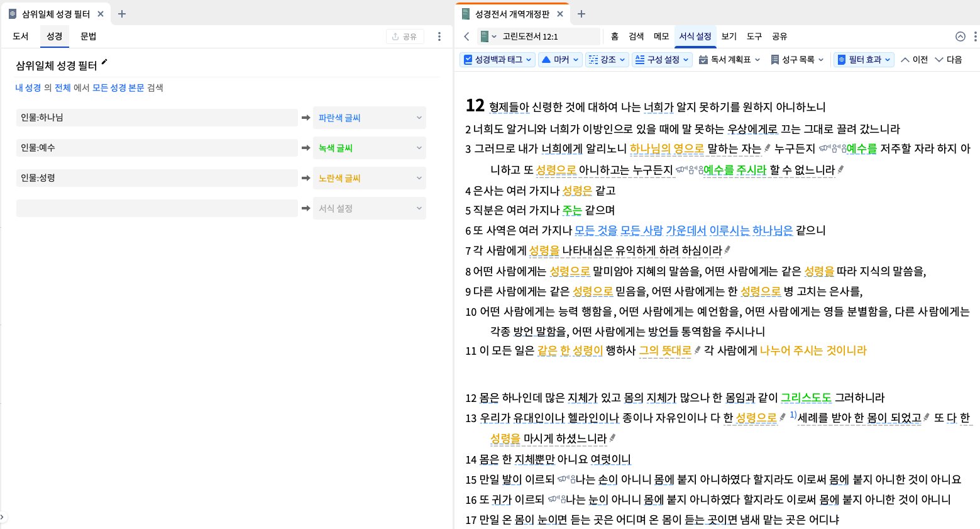Click the 고린도전서 12:1 reference box
This screenshot has width=980, height=529.
549,36
